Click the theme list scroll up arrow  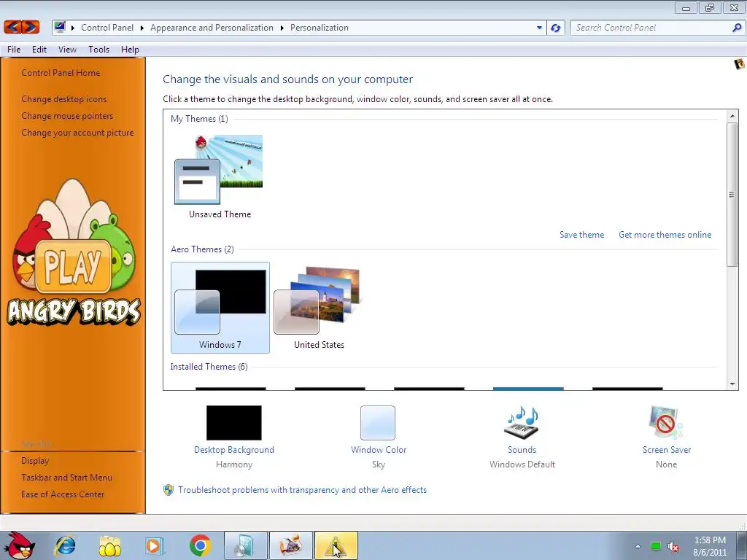pos(732,116)
